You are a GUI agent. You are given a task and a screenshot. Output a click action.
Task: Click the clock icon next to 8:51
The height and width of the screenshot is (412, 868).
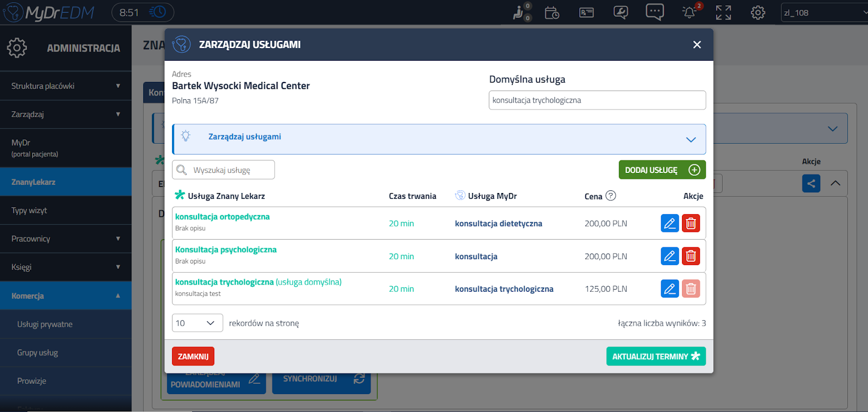click(x=157, y=12)
